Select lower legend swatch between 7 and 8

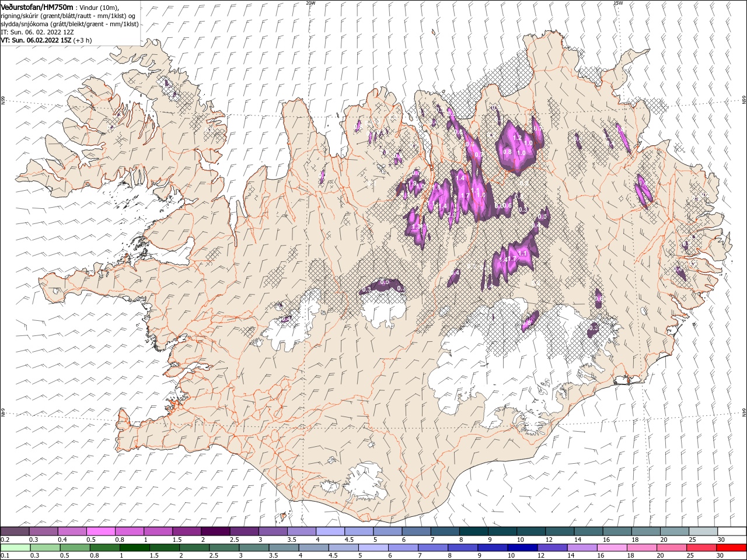[432, 548]
